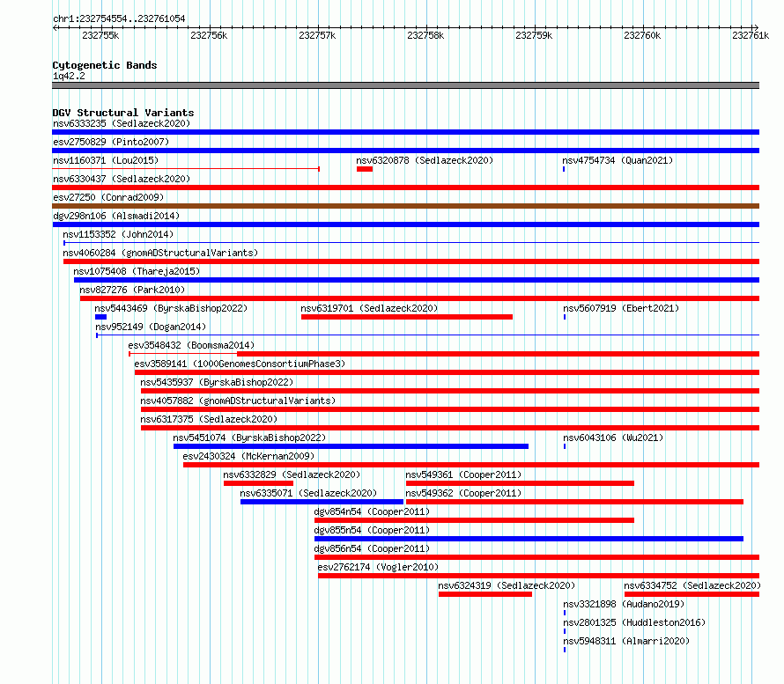Click the red nsv6319701 variant bar

(x=406, y=317)
